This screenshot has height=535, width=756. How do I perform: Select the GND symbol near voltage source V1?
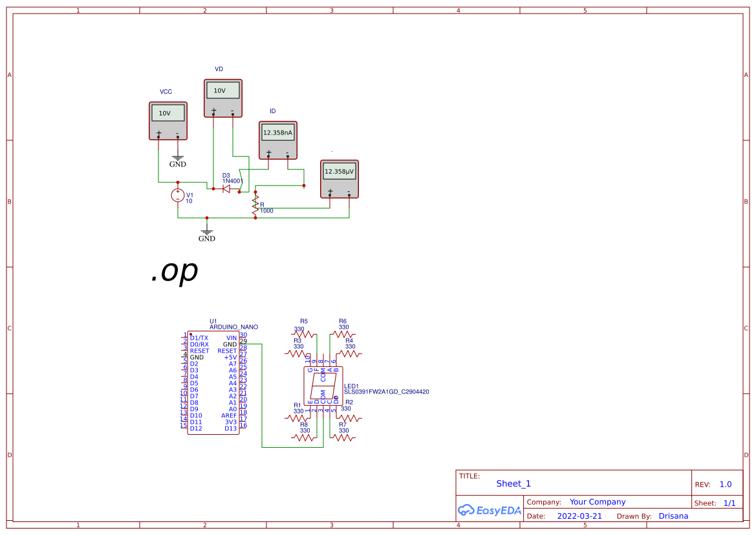point(206,230)
